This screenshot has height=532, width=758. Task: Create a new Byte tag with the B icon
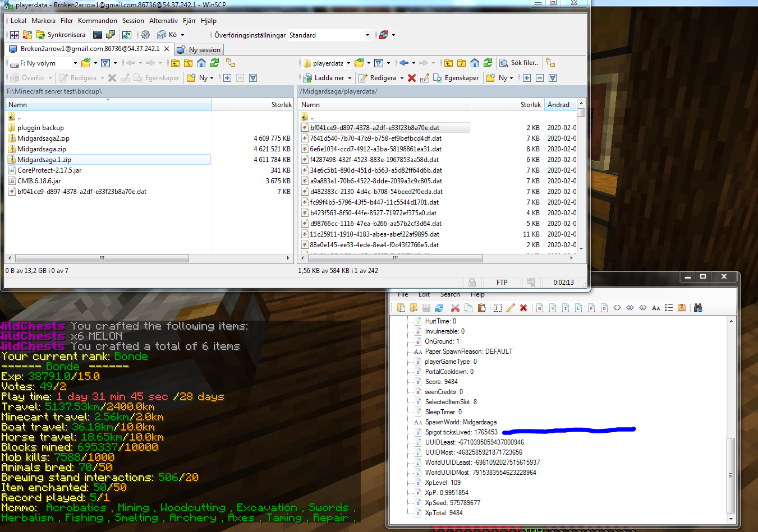(x=540, y=307)
